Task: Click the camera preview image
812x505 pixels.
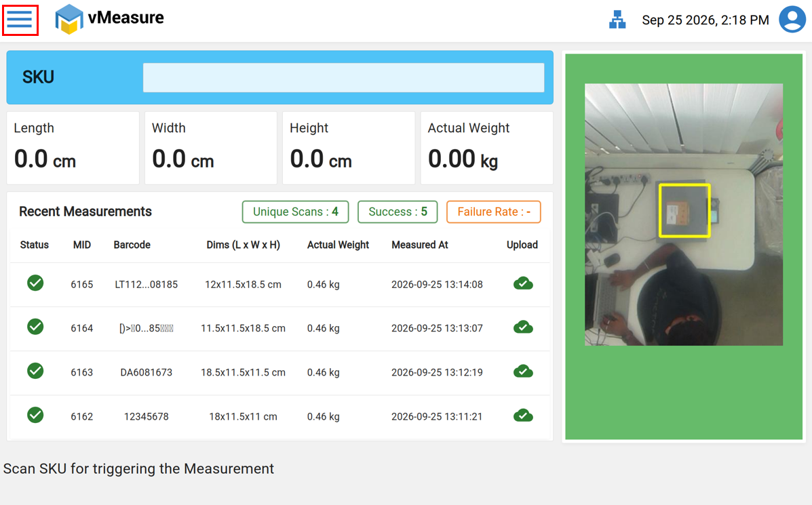Action: (x=684, y=214)
